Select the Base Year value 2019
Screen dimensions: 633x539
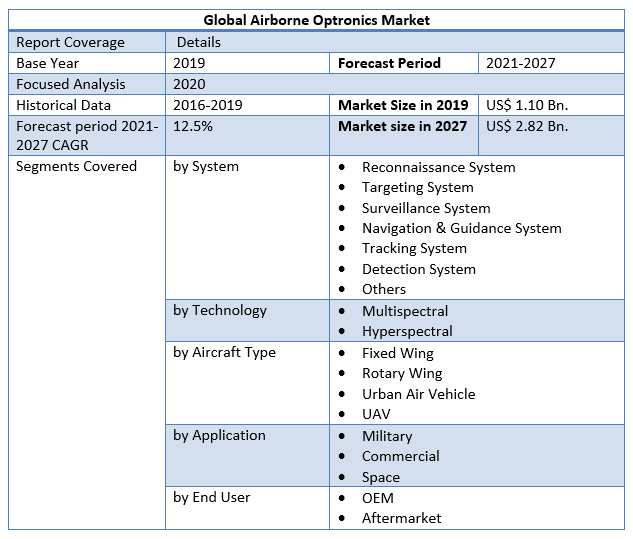[191, 63]
